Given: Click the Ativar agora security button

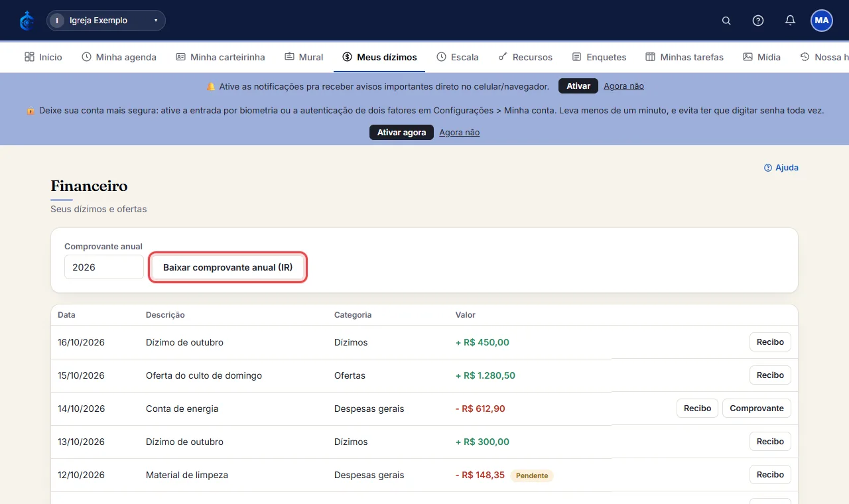Looking at the screenshot, I should point(401,133).
